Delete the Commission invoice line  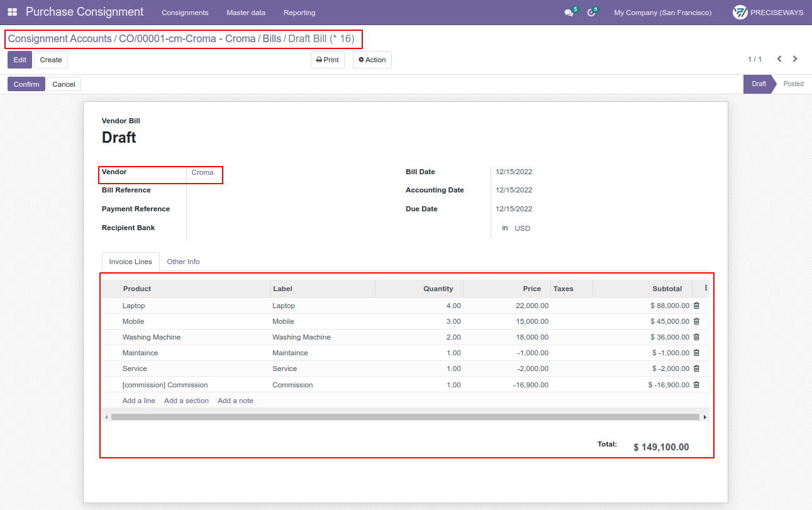tap(696, 385)
